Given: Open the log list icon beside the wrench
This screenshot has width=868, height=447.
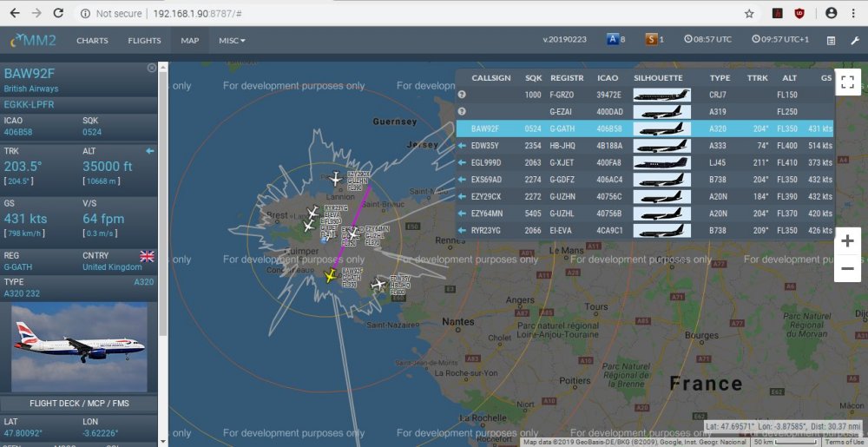Looking at the screenshot, I should [831, 41].
